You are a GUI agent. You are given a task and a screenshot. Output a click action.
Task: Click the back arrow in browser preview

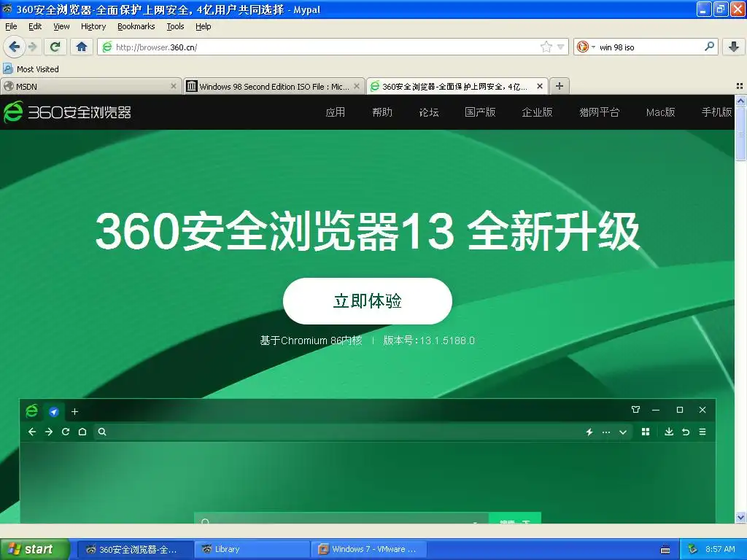point(32,432)
